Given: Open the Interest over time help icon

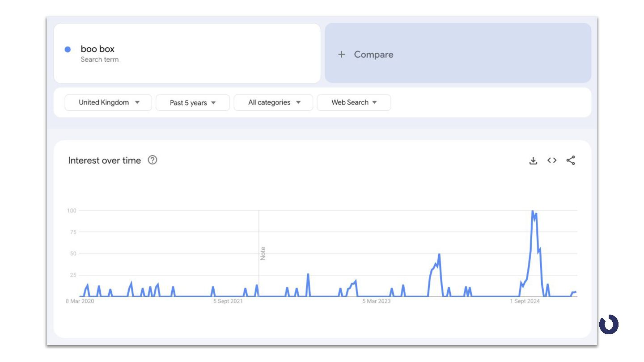Looking at the screenshot, I should (153, 160).
